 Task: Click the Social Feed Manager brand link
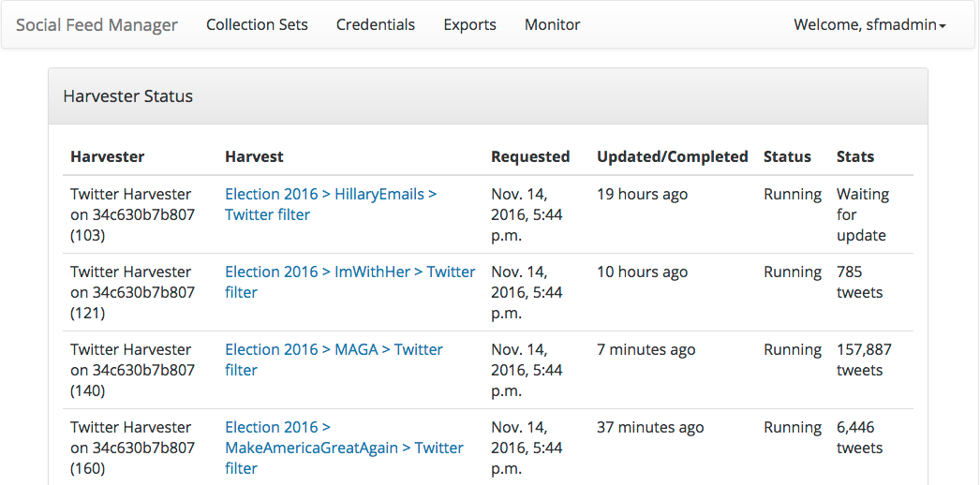(x=97, y=25)
